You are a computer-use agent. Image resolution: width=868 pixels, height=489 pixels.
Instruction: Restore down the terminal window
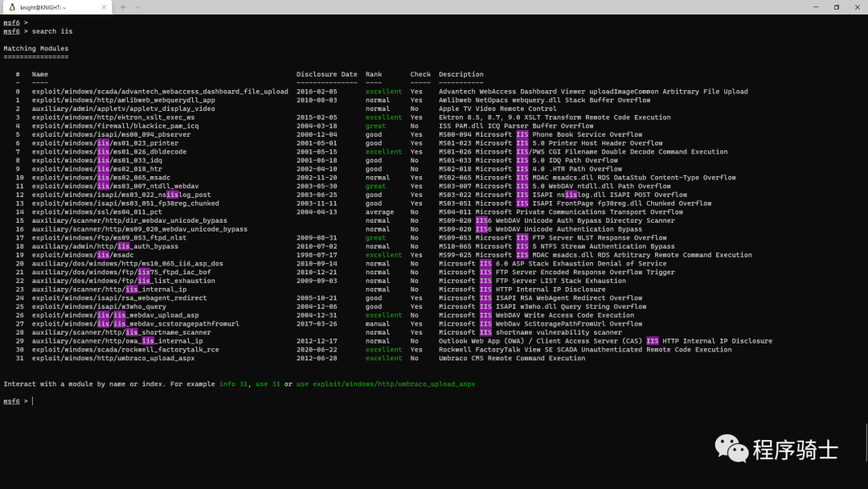(x=836, y=7)
